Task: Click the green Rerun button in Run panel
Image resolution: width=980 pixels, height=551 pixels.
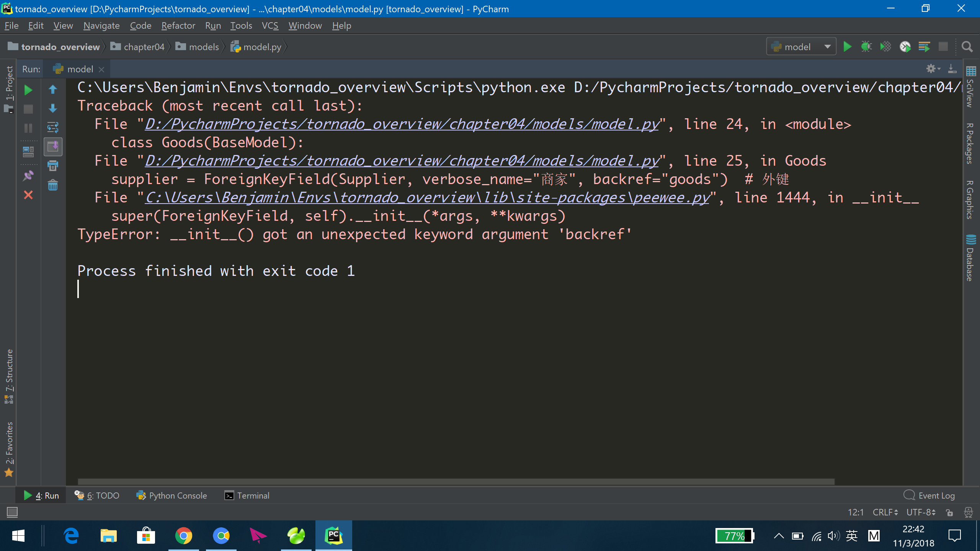Action: click(28, 90)
